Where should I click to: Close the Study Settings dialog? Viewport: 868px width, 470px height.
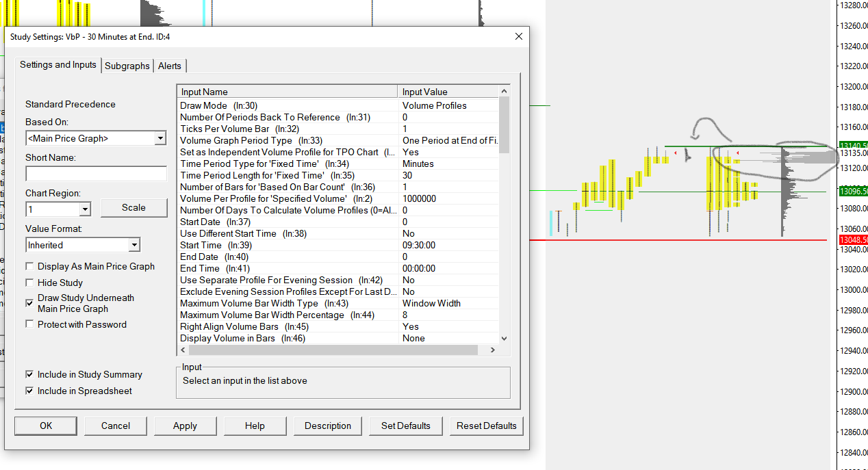tap(519, 36)
